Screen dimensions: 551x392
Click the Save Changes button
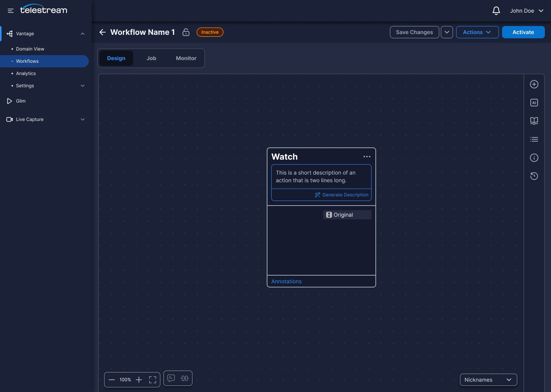click(x=414, y=32)
